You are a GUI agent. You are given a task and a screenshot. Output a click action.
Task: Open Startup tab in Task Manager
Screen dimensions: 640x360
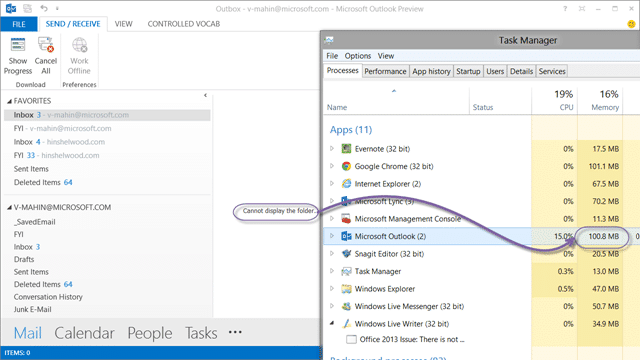[468, 71]
